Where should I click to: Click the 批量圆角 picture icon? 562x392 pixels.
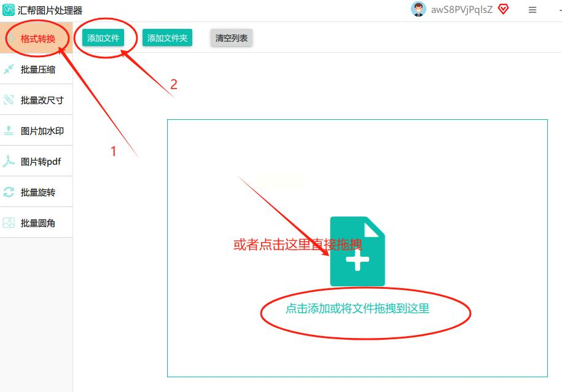pos(9,223)
